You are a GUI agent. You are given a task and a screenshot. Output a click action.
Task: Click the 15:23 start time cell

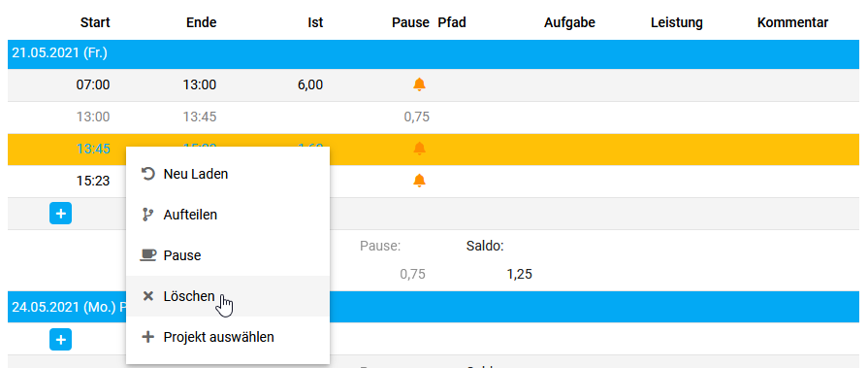click(x=93, y=181)
